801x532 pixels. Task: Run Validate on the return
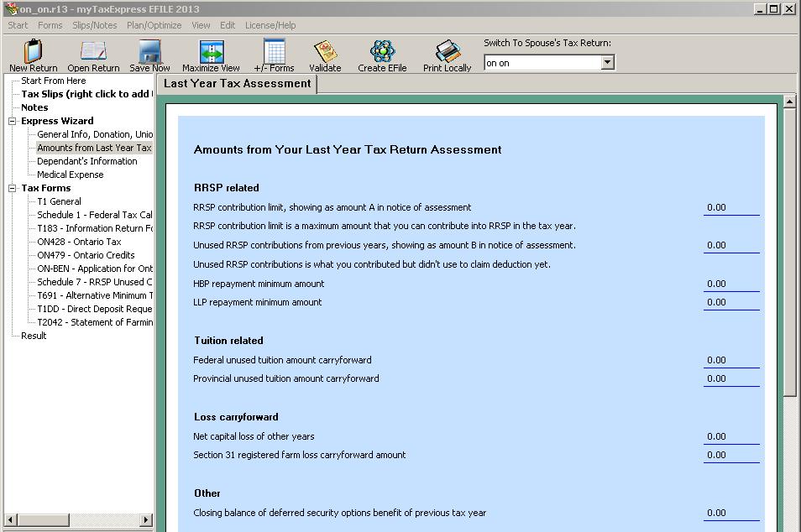tap(326, 51)
